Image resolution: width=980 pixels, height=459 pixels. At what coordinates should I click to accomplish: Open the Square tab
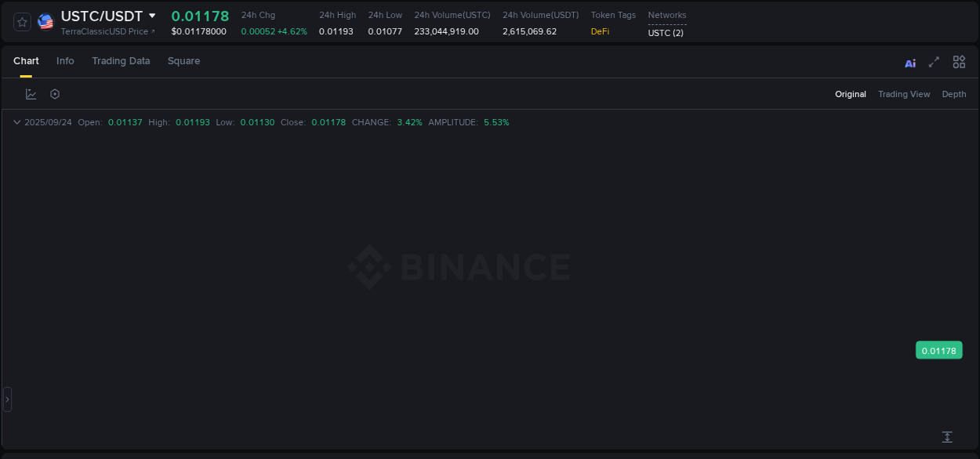point(183,60)
